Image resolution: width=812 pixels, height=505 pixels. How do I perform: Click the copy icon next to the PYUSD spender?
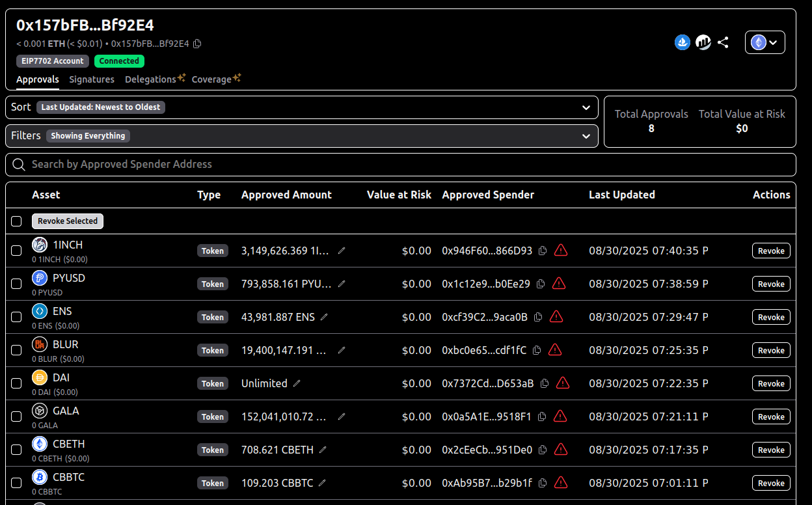point(542,284)
